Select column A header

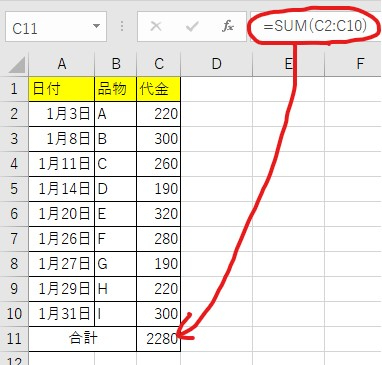click(x=62, y=64)
